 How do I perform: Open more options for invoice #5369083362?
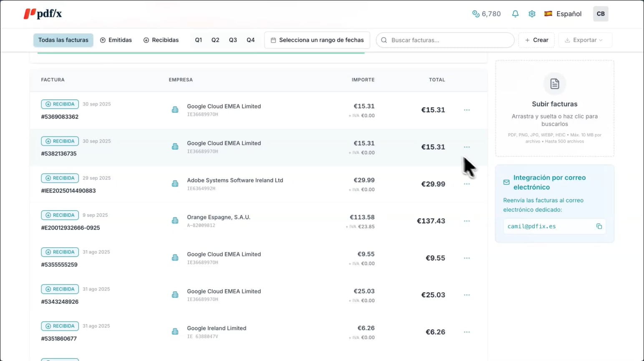(467, 110)
